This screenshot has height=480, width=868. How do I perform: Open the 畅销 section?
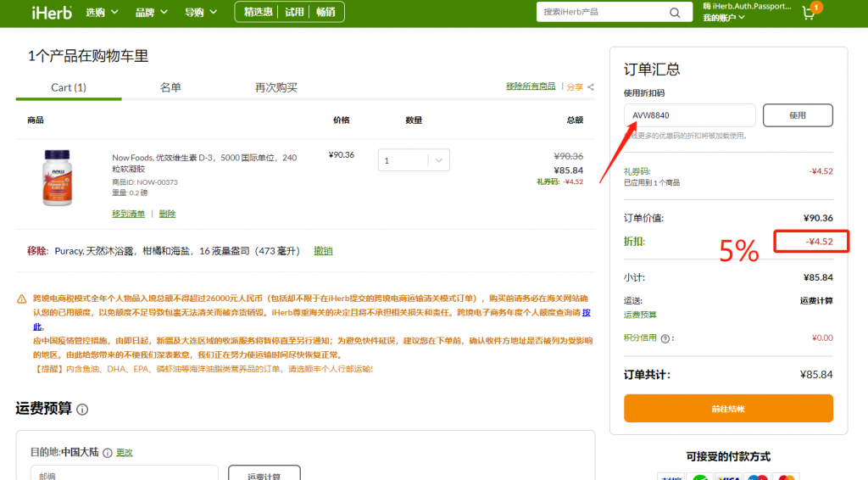tap(325, 12)
